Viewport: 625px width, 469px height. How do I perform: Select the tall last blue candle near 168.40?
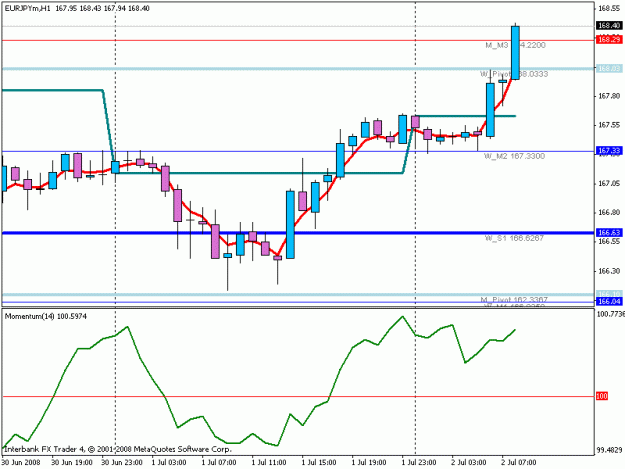(x=515, y=53)
